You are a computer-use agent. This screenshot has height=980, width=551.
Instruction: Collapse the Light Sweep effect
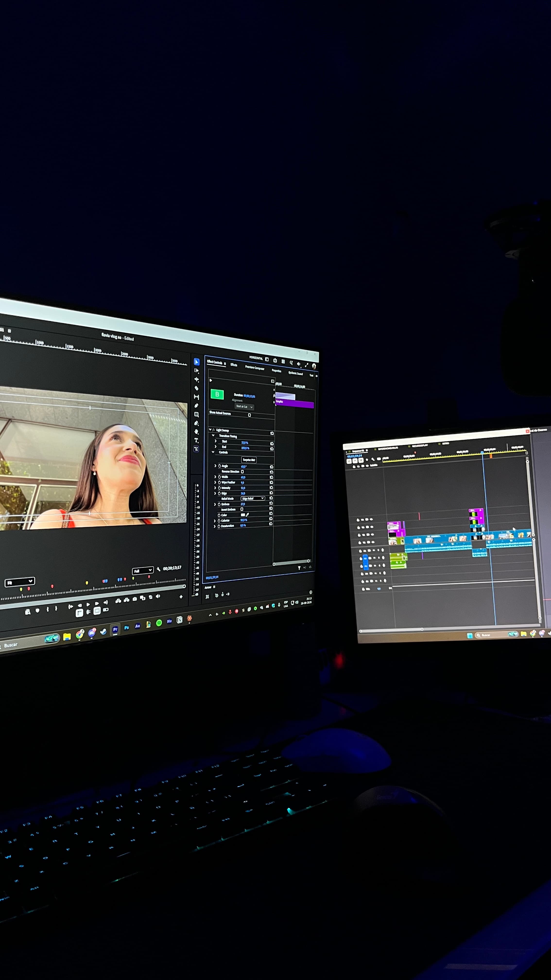point(210,429)
